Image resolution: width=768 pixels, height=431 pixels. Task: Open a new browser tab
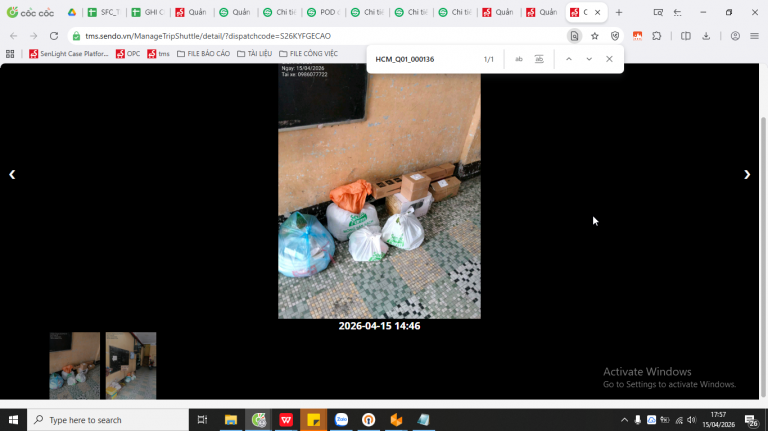[x=619, y=12]
